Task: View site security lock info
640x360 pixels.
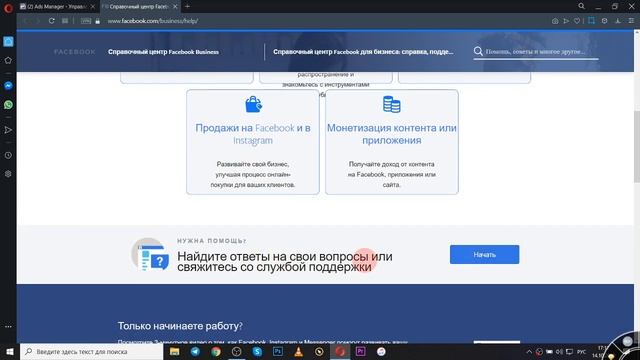Action: [98, 21]
